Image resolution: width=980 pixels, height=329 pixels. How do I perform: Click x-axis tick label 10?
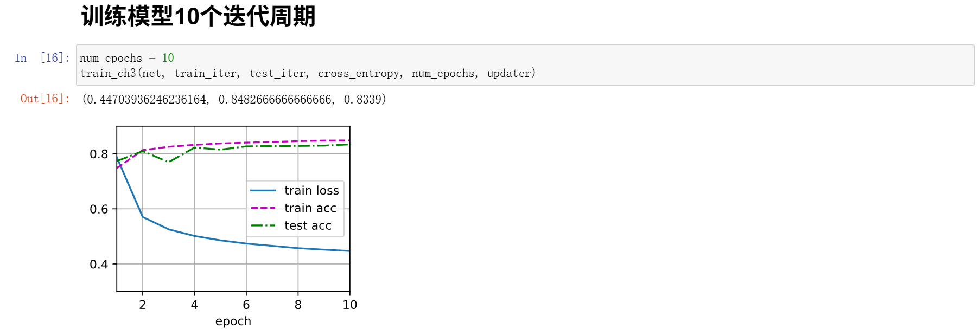[x=350, y=305]
